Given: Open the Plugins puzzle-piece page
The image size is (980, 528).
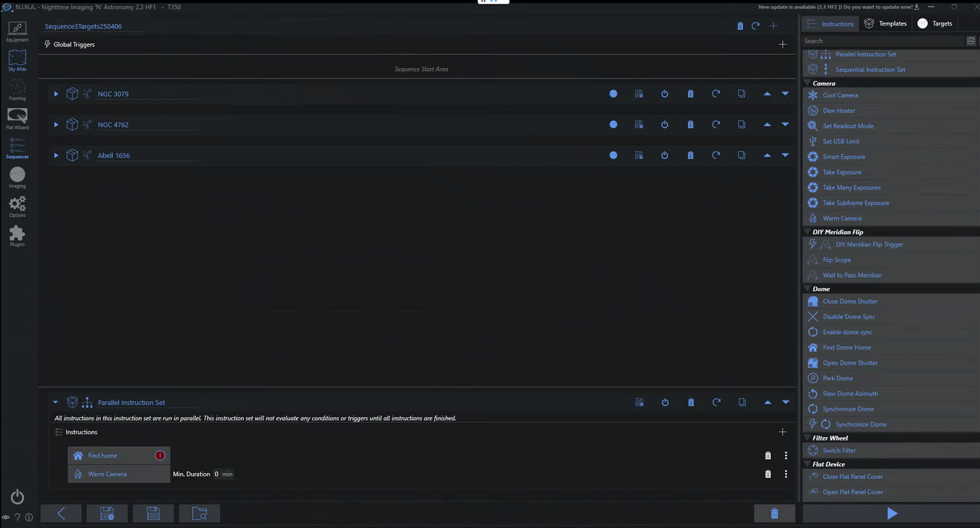Looking at the screenshot, I should click(x=17, y=236).
